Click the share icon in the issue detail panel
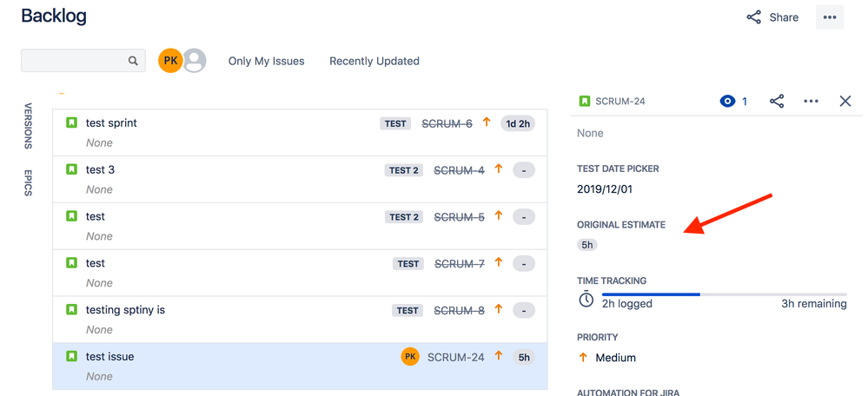 pyautogui.click(x=777, y=101)
